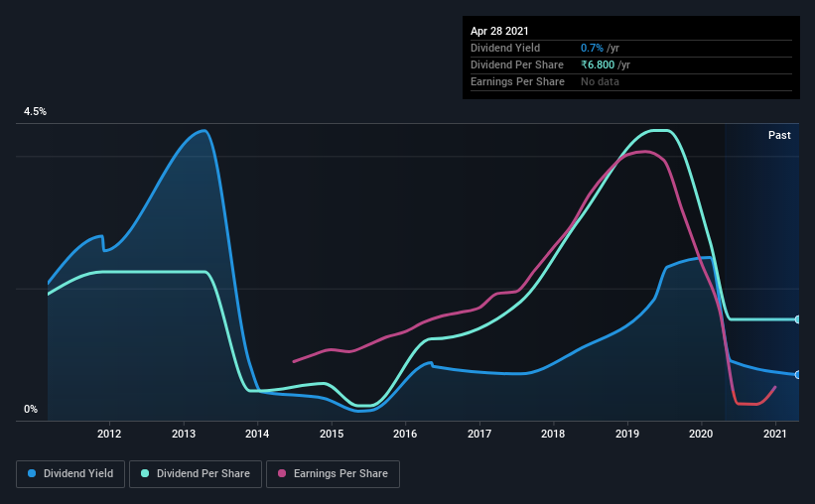The height and width of the screenshot is (504, 815).
Task: Click the tooltip Dividend Per Share row label
Action: 517,64
